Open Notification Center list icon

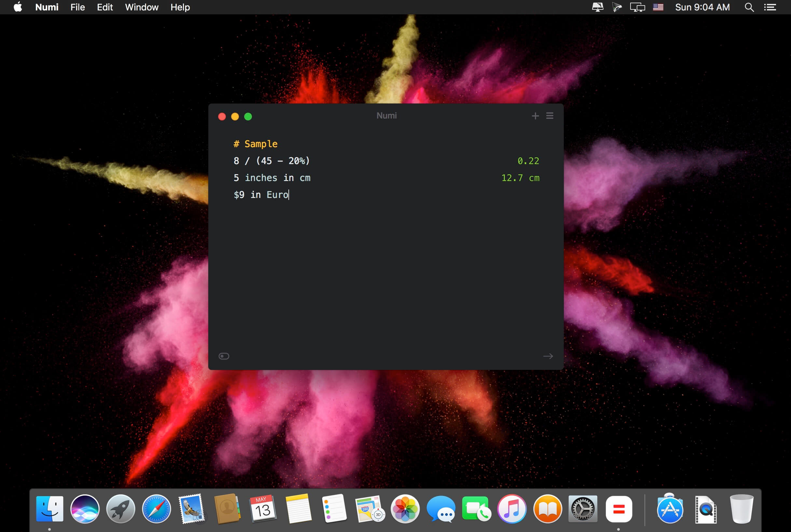click(x=770, y=7)
